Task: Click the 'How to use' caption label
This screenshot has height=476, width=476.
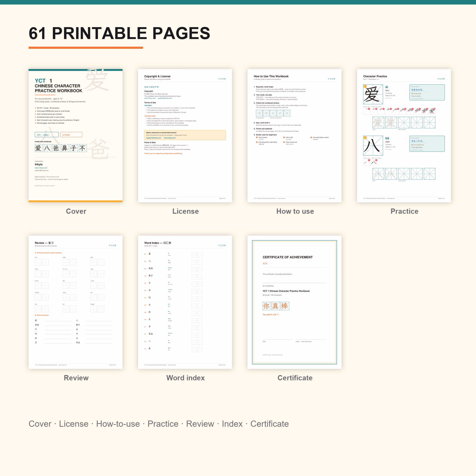Action: point(295,211)
